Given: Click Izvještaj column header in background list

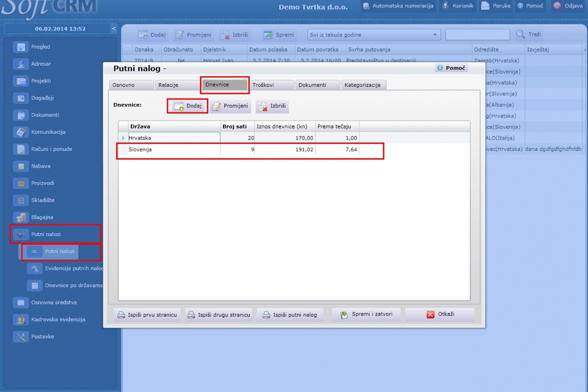Looking at the screenshot, I should click(553, 49).
